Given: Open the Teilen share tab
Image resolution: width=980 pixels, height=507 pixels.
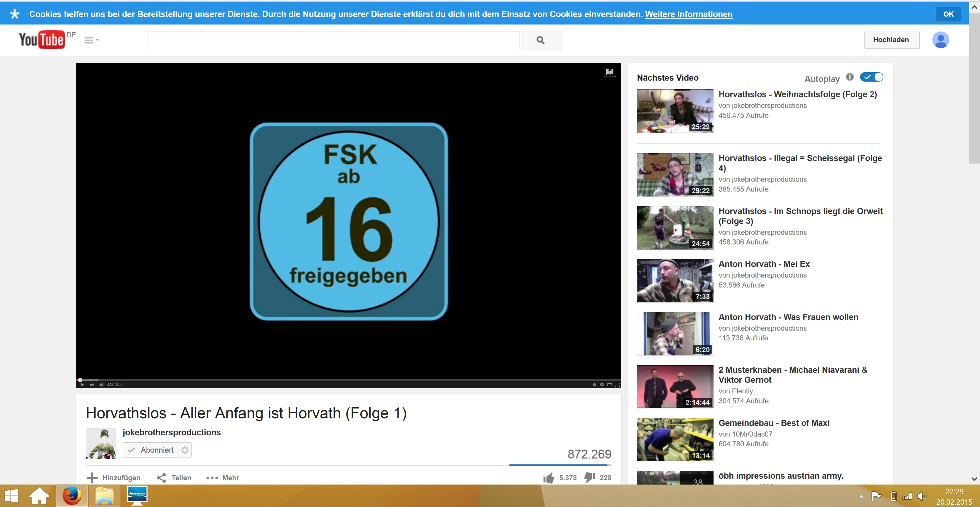Looking at the screenshot, I should pos(174,478).
